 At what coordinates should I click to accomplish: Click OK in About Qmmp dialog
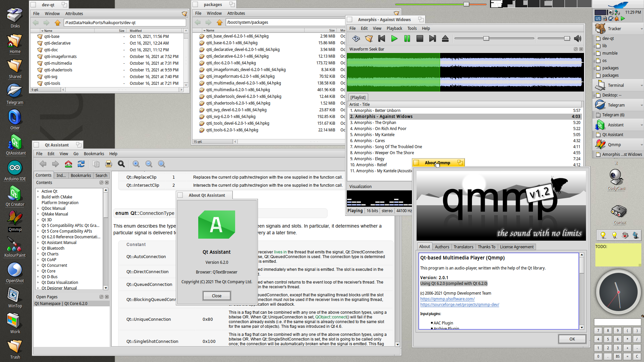click(x=572, y=339)
